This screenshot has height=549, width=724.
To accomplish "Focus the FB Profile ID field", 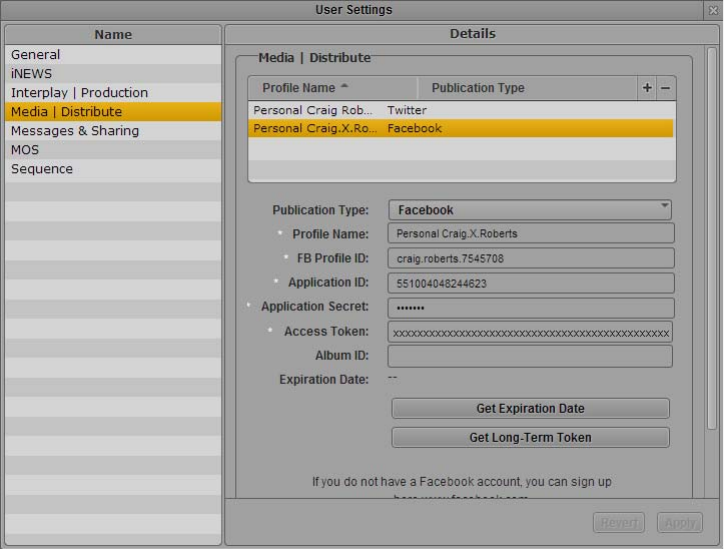I will pyautogui.click(x=531, y=259).
